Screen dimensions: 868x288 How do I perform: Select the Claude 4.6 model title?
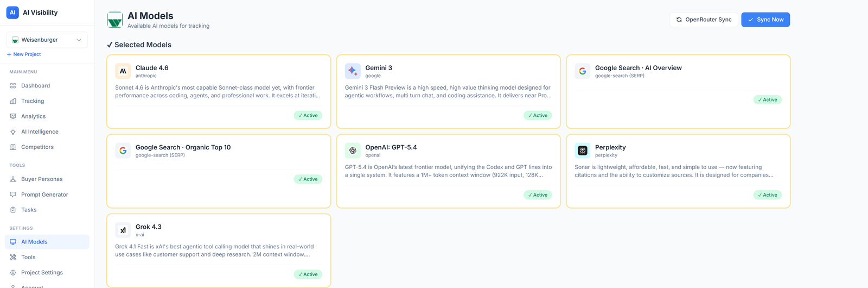[152, 68]
